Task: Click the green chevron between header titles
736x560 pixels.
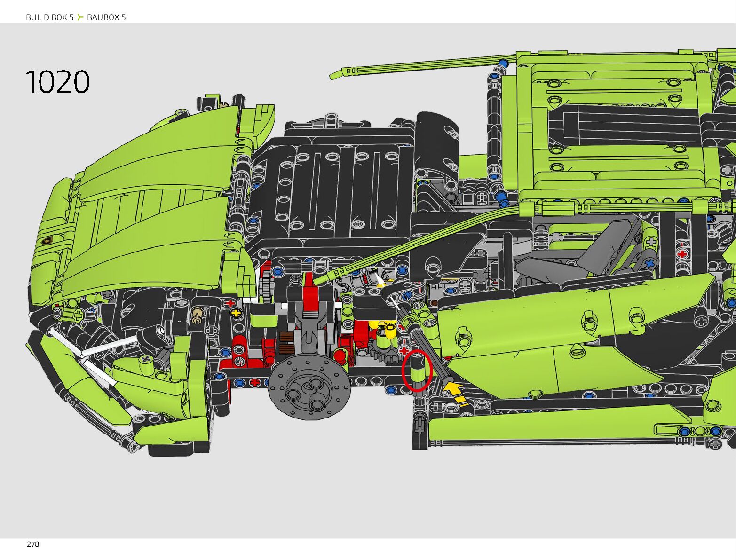Action: click(80, 17)
